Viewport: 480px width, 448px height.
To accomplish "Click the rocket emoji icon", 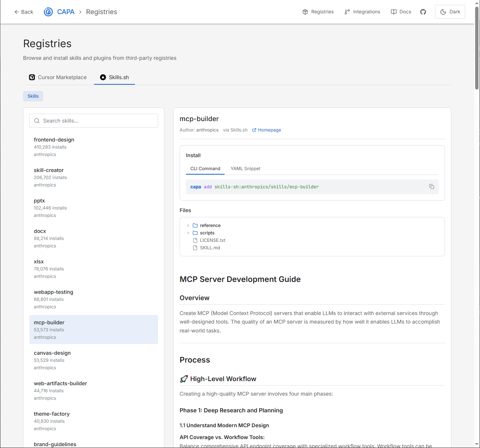I will 184,379.
